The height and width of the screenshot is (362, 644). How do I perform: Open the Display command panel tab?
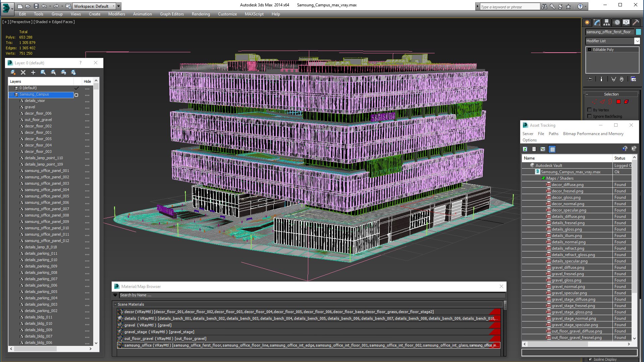pyautogui.click(x=626, y=22)
